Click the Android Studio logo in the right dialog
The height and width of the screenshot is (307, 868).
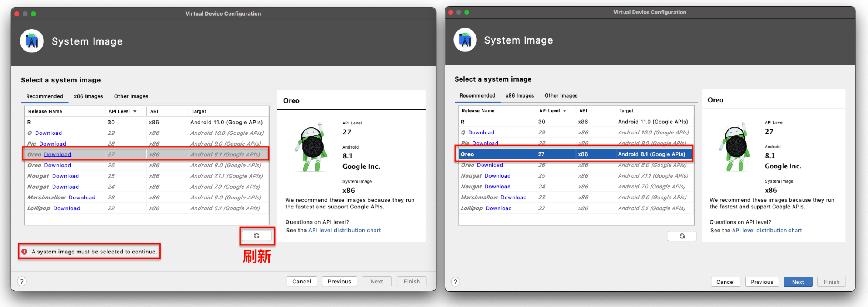point(465,40)
